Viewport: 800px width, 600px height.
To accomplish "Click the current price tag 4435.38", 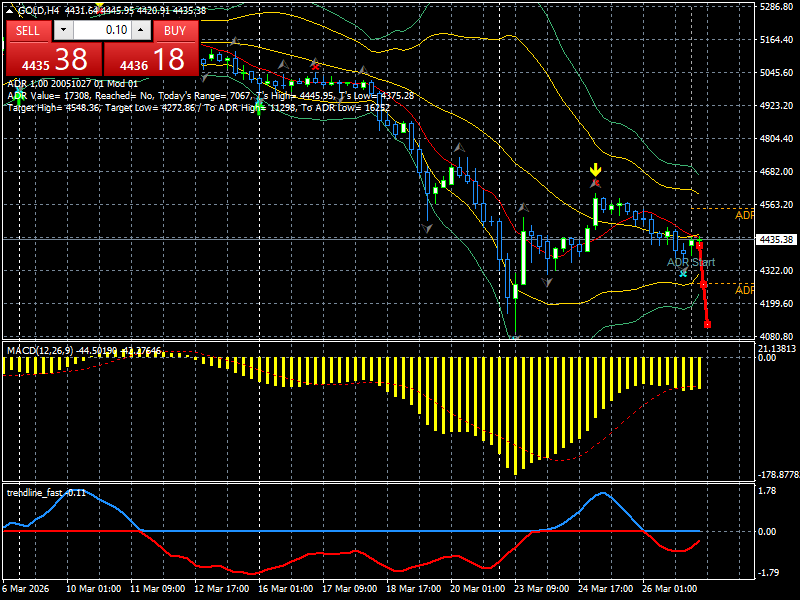I will pyautogui.click(x=776, y=239).
